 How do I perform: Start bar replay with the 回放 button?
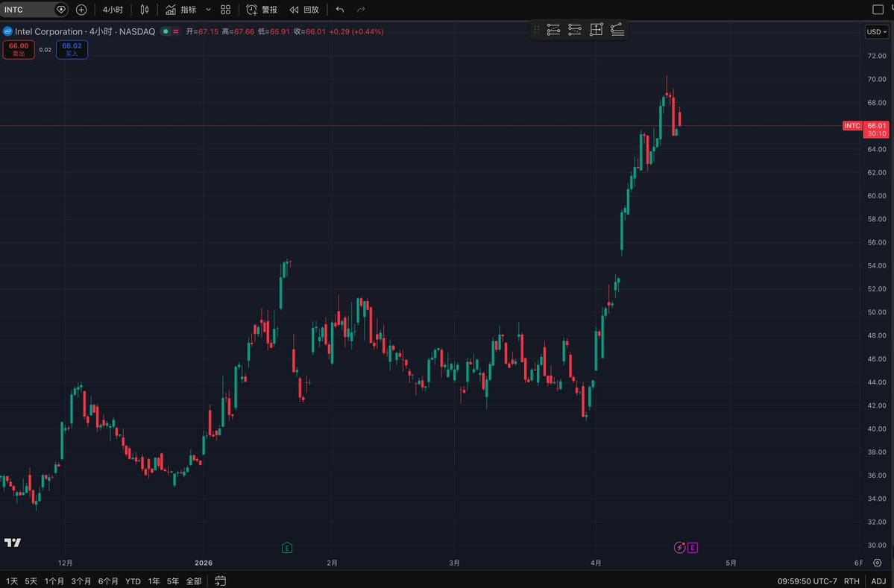tap(304, 10)
